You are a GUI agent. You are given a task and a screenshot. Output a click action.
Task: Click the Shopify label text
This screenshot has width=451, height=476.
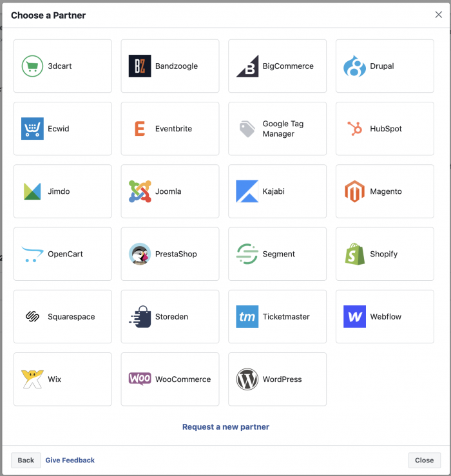pyautogui.click(x=383, y=254)
